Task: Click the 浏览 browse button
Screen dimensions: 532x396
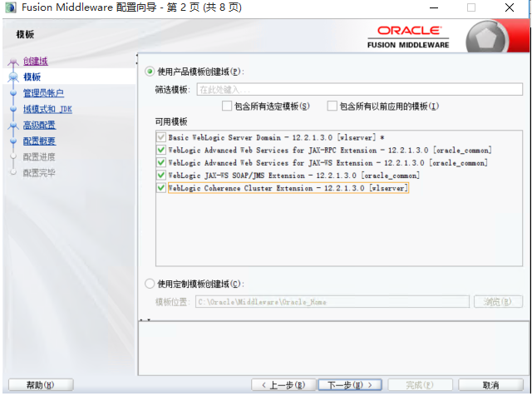Action: (498, 302)
